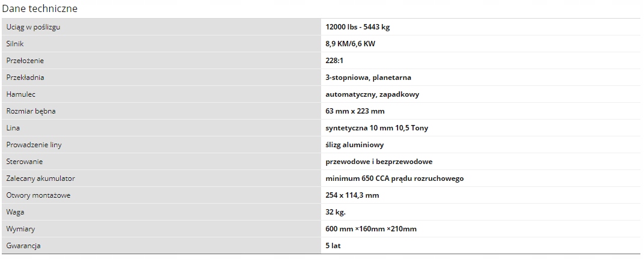Viewport: 644px width, 259px height.
Task: Select 'automatyczny, zapadkowy' brake value
Action: (x=372, y=94)
